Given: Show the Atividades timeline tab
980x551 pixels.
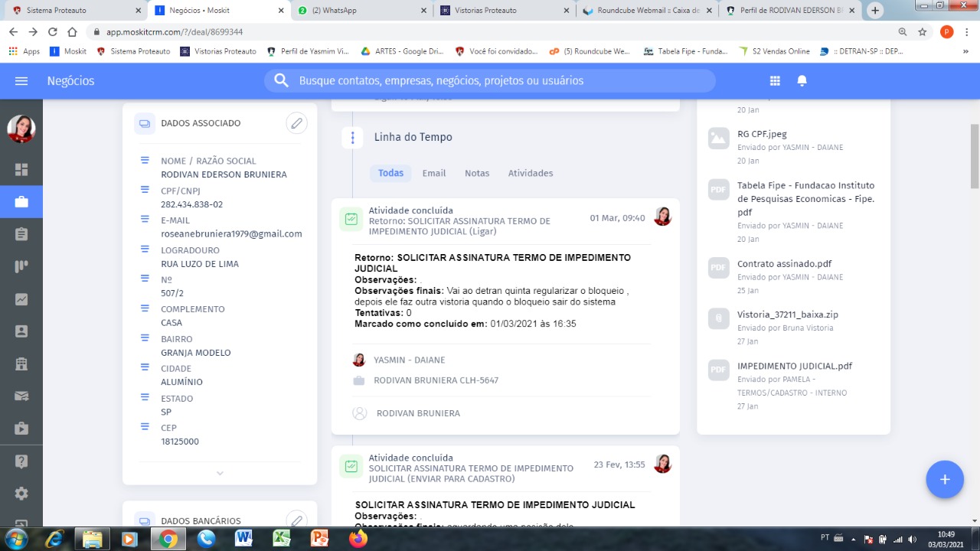Looking at the screenshot, I should pyautogui.click(x=530, y=173).
